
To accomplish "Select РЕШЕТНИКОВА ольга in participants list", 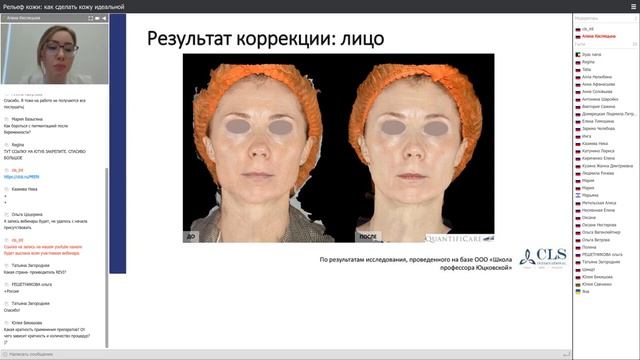I will 602,255.
